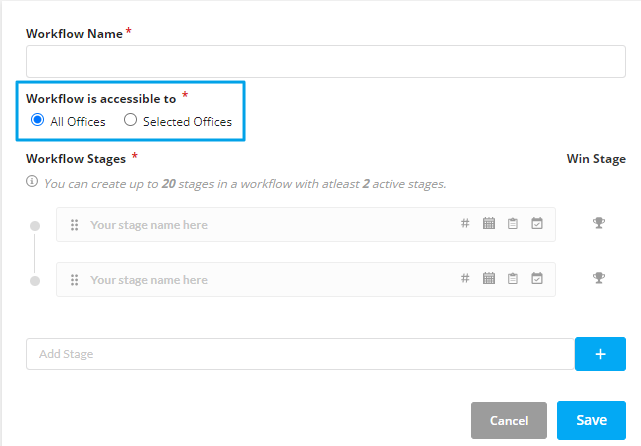Save the workflow

pos(591,420)
